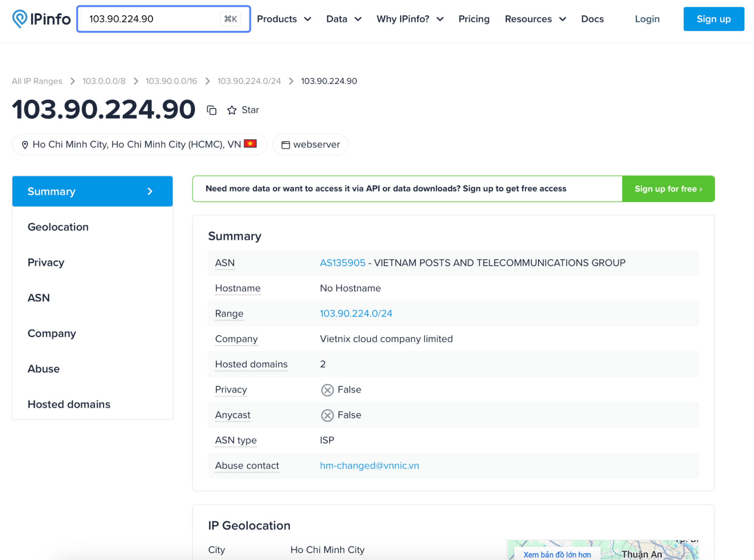Click the Star icon to favorite IP
This screenshot has width=754, height=560.
coord(232,110)
